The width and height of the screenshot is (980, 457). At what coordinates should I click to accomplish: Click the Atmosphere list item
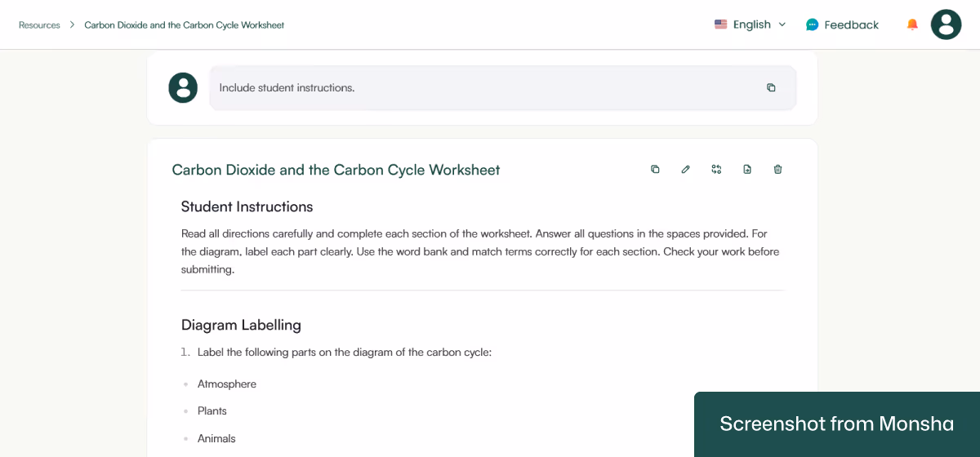click(227, 384)
